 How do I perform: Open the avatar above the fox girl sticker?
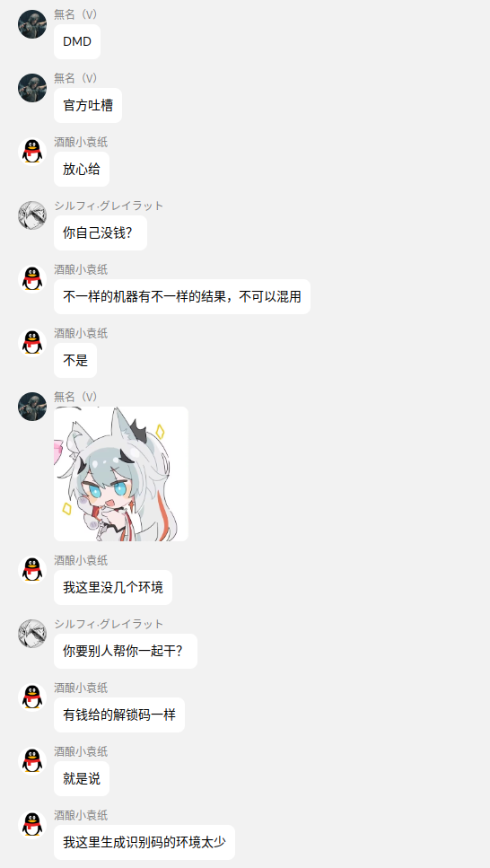(x=32, y=407)
